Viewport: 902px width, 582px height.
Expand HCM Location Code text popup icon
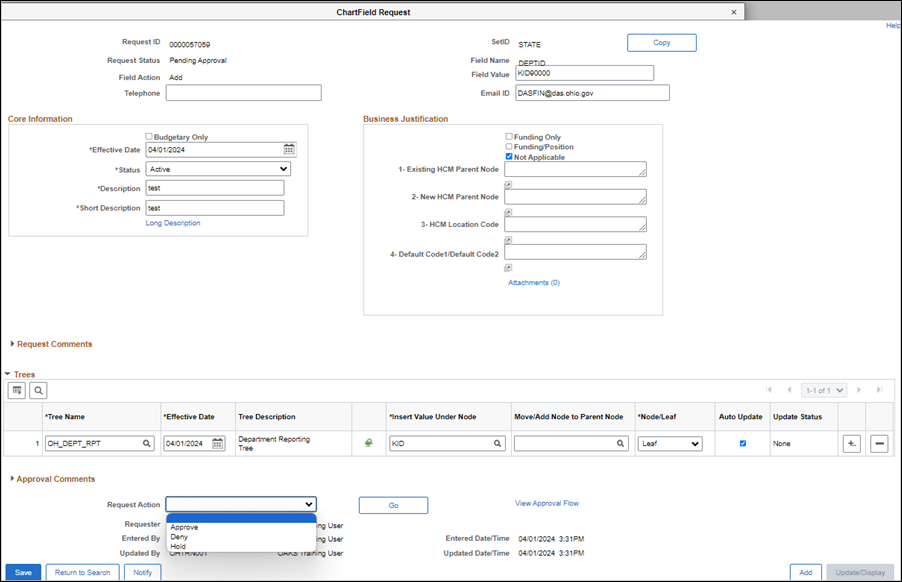(x=508, y=240)
